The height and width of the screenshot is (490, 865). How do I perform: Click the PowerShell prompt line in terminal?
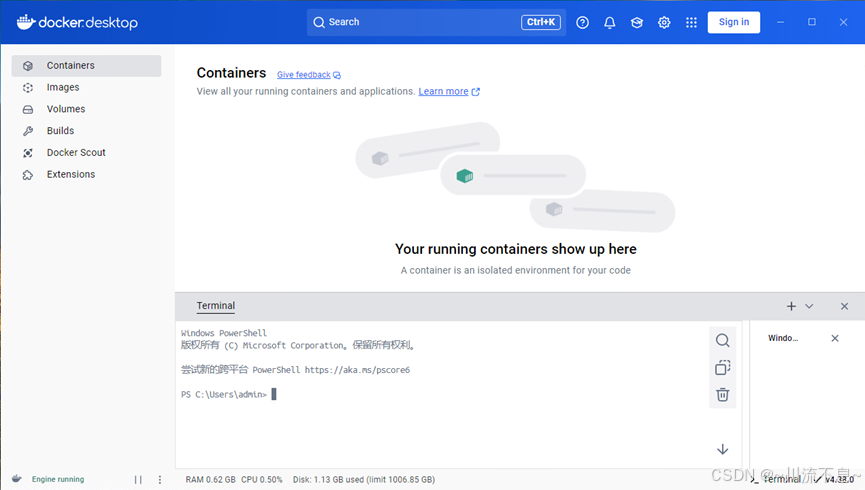coord(228,394)
